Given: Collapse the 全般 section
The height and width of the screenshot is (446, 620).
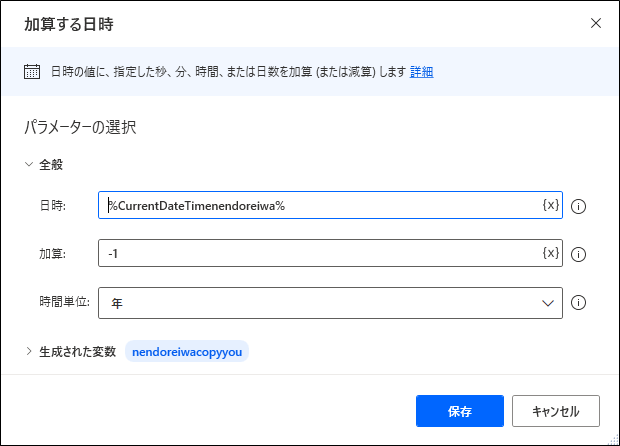Looking at the screenshot, I should tap(29, 164).
